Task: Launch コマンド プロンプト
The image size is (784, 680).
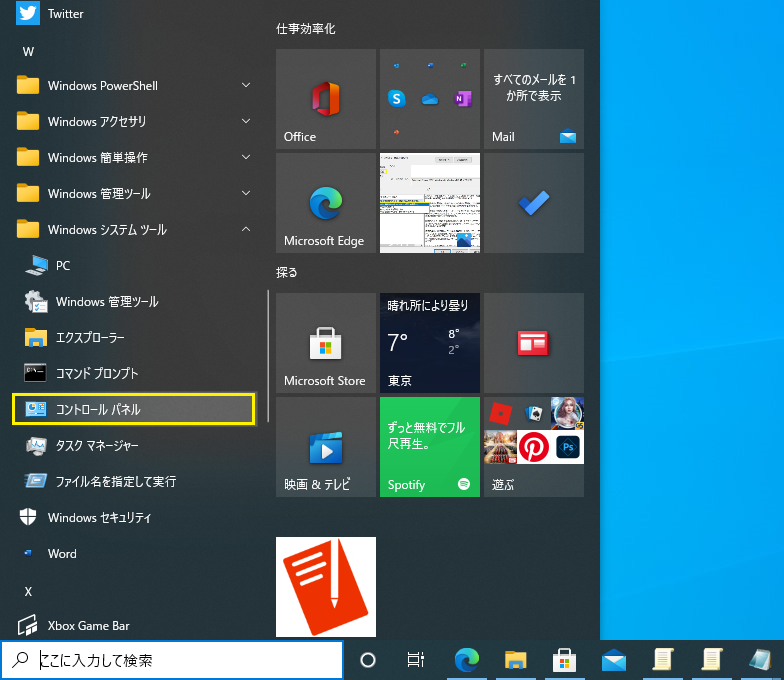Action: pos(134,374)
